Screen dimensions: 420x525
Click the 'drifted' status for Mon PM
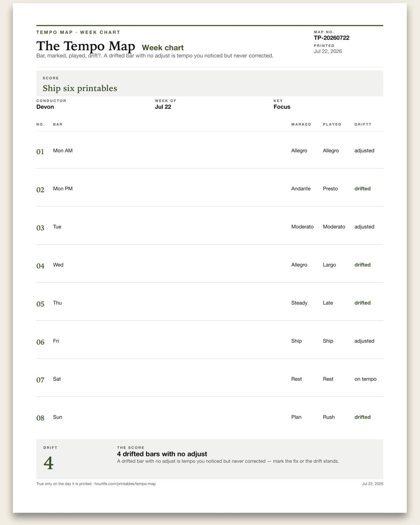pos(362,189)
